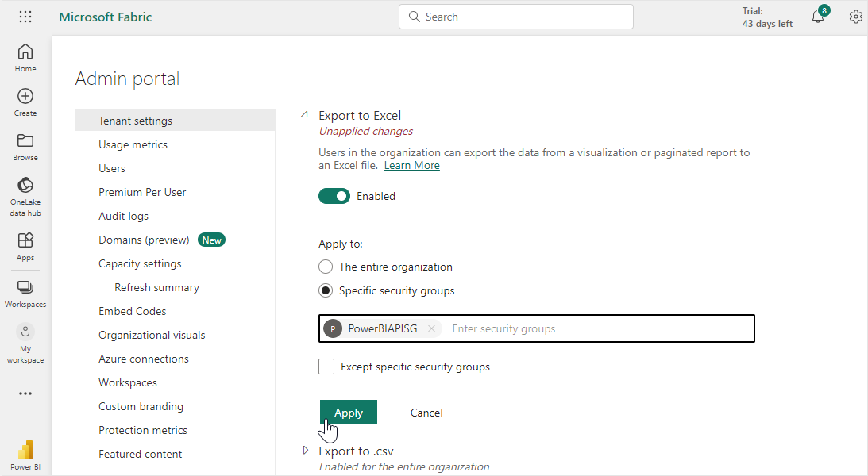Open the three-dots more menu in sidebar
868x476 pixels.
[x=25, y=393]
